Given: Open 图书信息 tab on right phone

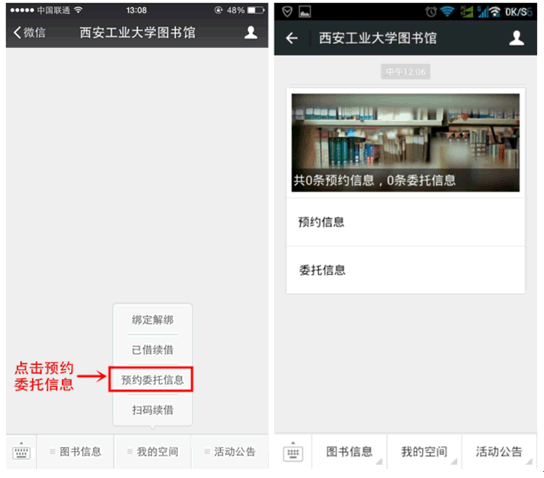Looking at the screenshot, I should click(x=349, y=451).
